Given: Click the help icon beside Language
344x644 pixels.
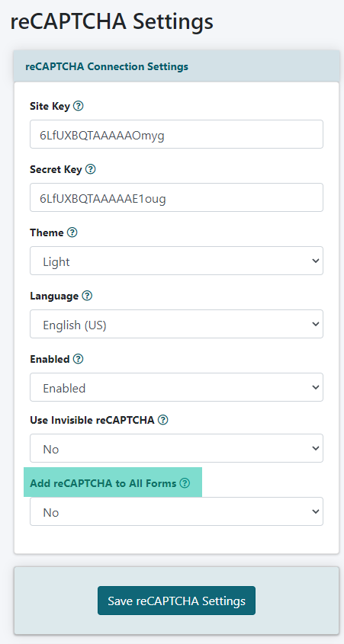Looking at the screenshot, I should pyautogui.click(x=87, y=296).
